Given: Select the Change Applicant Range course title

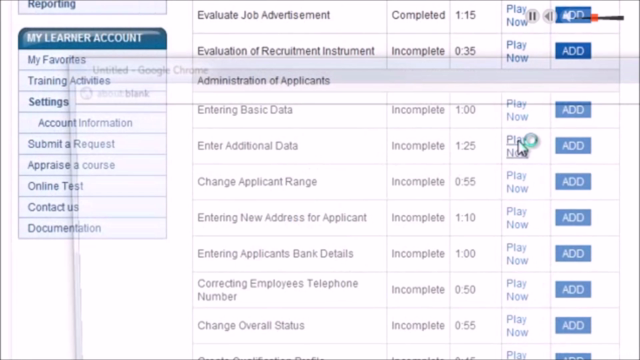Looking at the screenshot, I should pos(257,182).
